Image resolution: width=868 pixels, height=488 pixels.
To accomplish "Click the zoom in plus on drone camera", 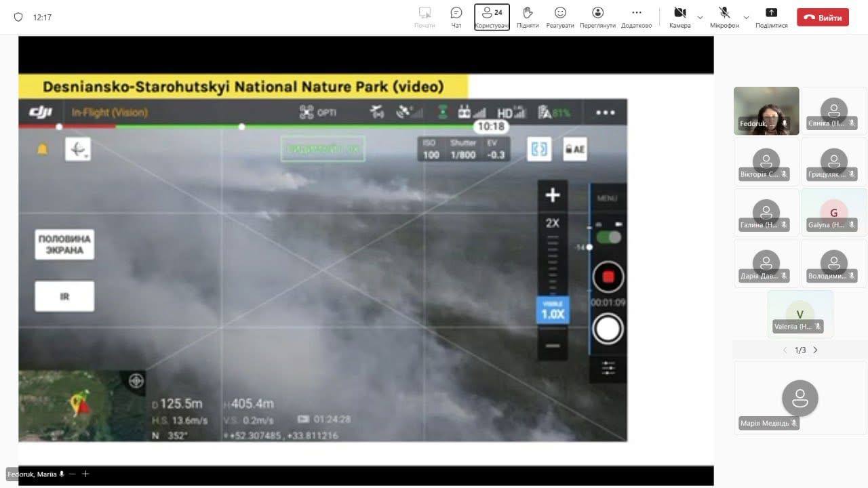I will (553, 195).
